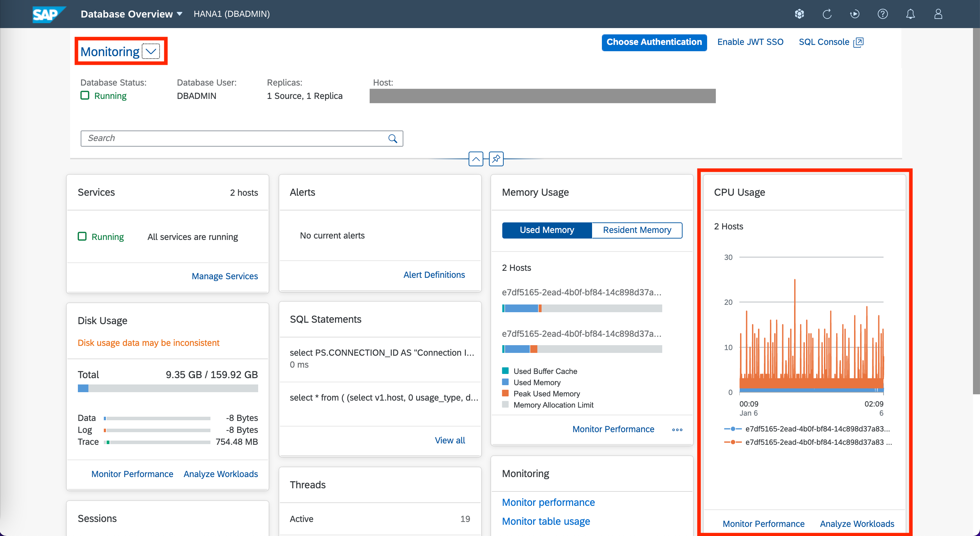The width and height of the screenshot is (980, 536).
Task: Collapse the header with up chevron
Action: click(x=476, y=159)
